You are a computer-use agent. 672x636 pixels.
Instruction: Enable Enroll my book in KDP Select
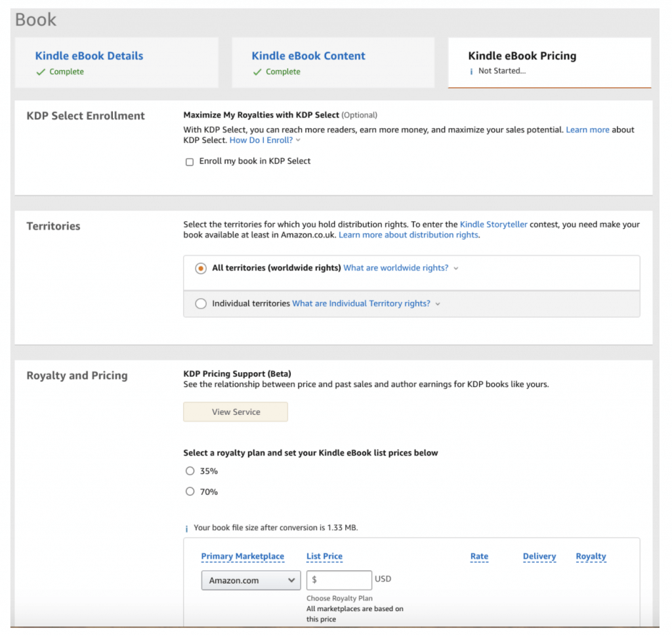coord(190,161)
